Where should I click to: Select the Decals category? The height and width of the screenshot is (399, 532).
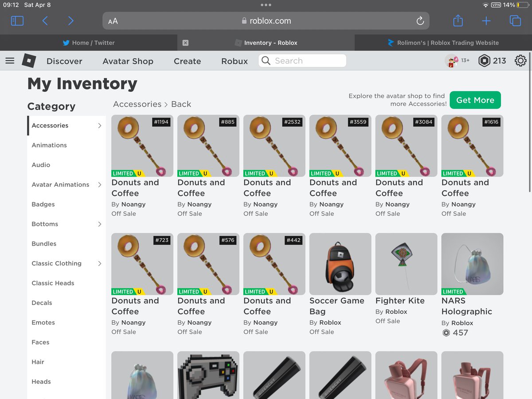42,303
